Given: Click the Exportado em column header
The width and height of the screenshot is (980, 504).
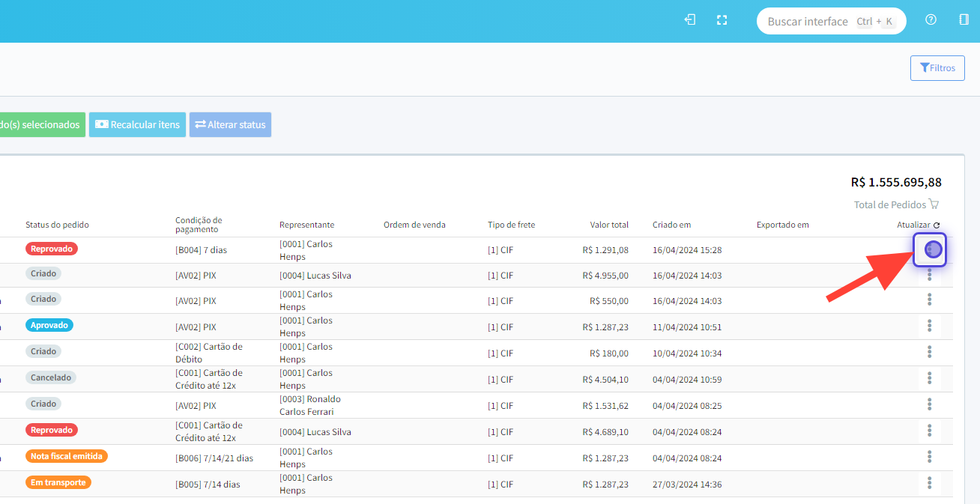Looking at the screenshot, I should coord(782,225).
